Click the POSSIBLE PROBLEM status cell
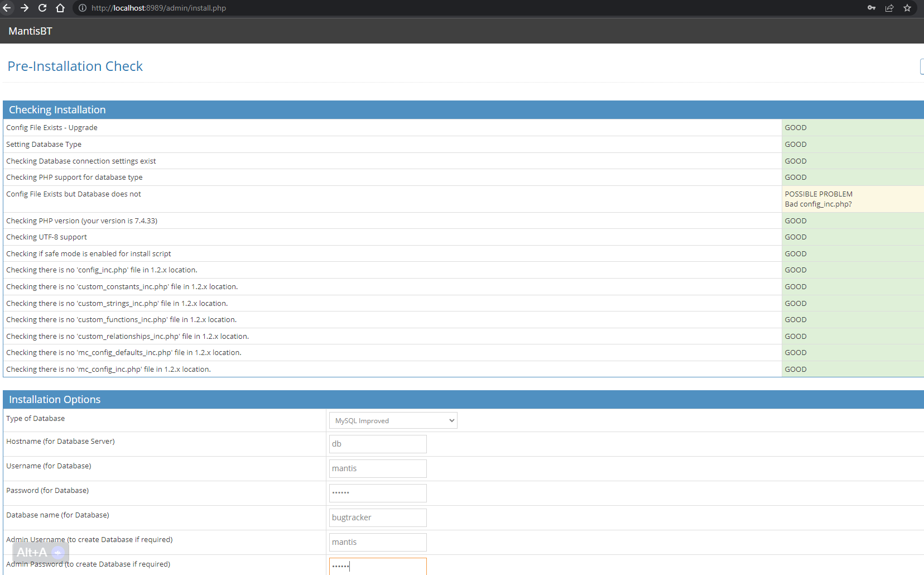This screenshot has height=575, width=924. click(853, 199)
